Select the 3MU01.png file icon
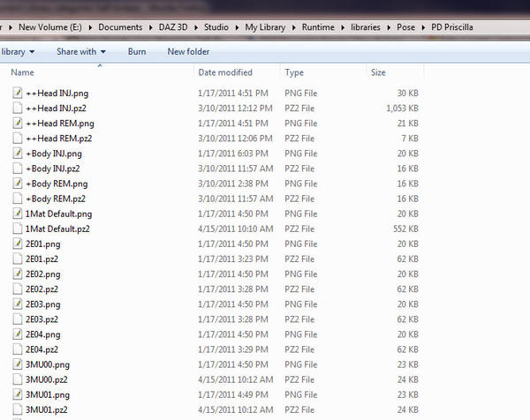The width and height of the screenshot is (530, 420). pos(18,394)
